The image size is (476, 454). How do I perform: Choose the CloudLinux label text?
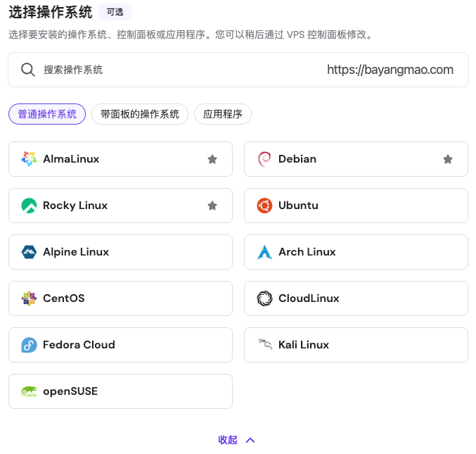click(309, 298)
